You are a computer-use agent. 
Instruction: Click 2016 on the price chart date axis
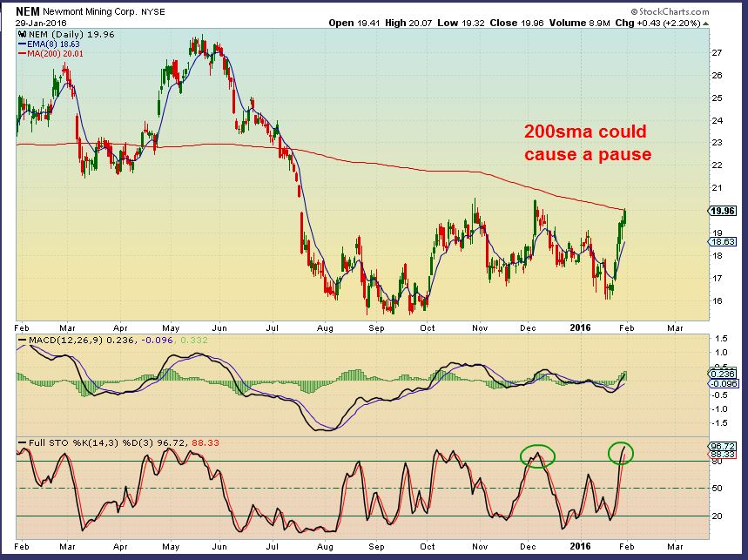pyautogui.click(x=580, y=327)
